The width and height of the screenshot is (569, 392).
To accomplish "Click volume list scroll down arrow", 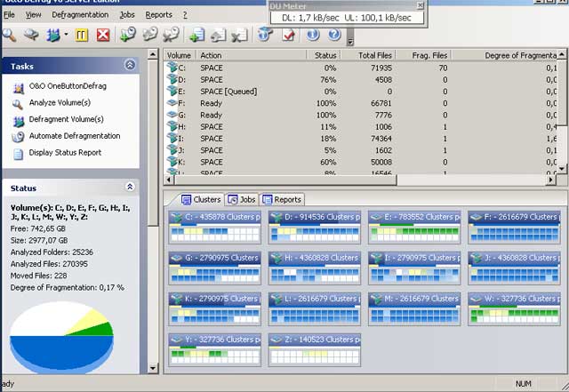I will click(x=562, y=169).
